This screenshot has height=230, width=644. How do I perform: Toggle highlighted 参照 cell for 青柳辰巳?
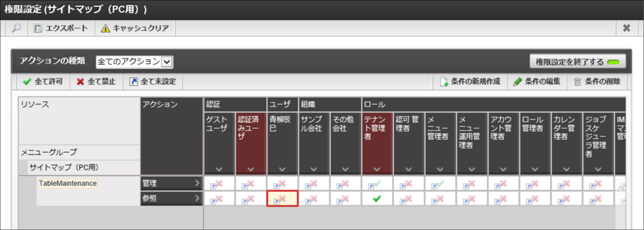pyautogui.click(x=283, y=199)
